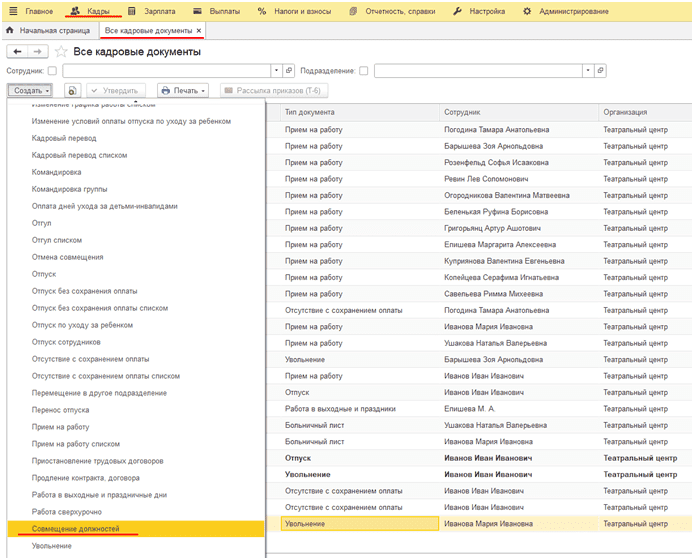694x560 pixels.
Task: Click into the Сотрудник input field
Action: [166, 70]
